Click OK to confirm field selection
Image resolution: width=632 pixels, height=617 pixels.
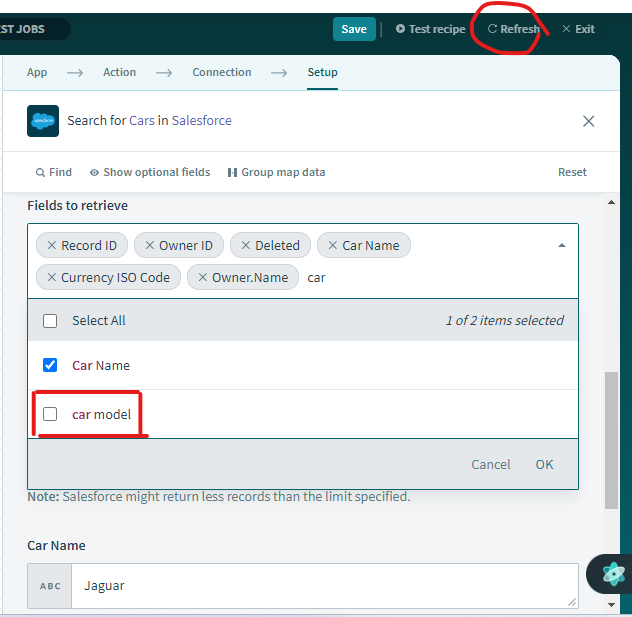coord(544,464)
